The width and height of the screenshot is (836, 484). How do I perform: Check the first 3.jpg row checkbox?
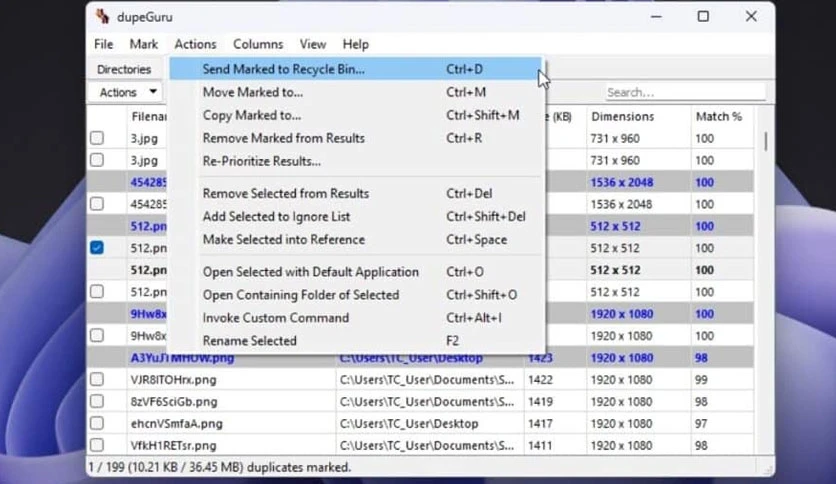(97, 138)
